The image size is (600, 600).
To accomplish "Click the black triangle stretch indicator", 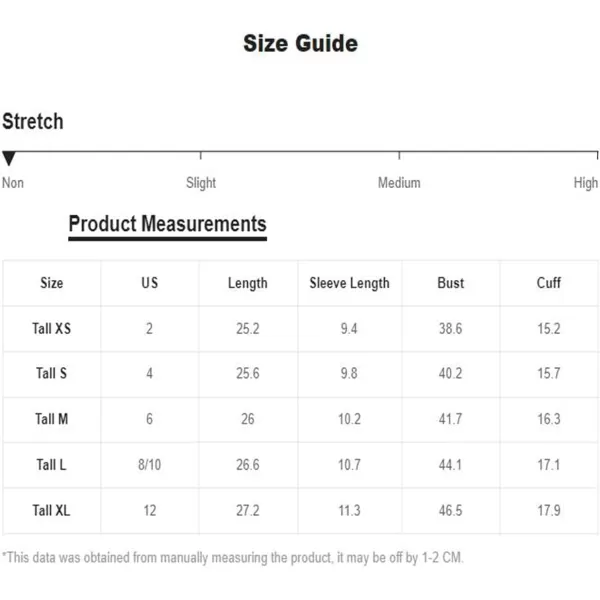I will (x=9, y=158).
